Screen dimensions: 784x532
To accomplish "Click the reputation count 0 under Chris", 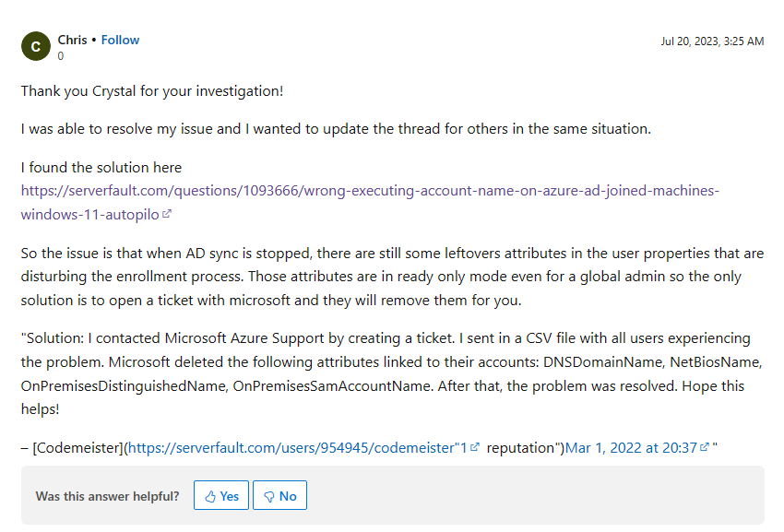I will (x=61, y=56).
